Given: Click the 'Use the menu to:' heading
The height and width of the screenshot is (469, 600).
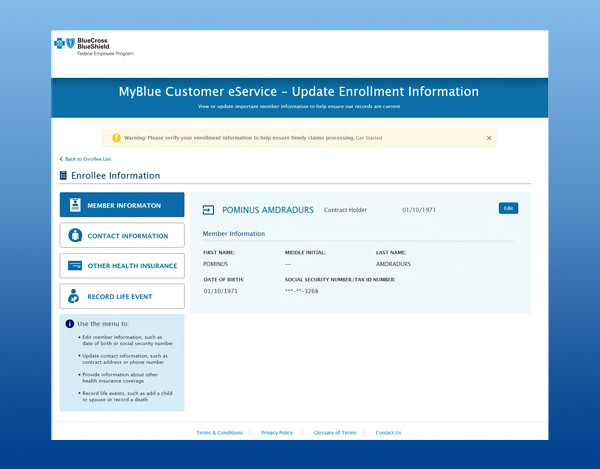Looking at the screenshot, I should (x=103, y=324).
